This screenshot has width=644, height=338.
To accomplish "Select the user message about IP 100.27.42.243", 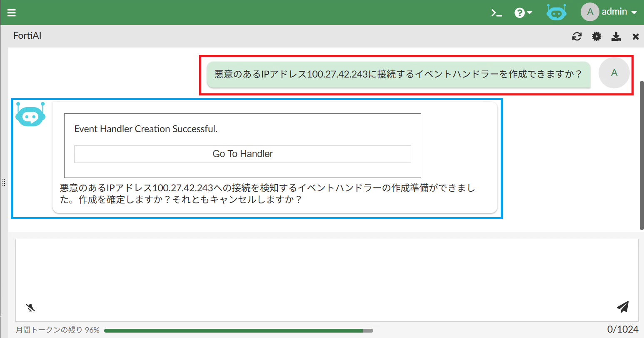I will 398,75.
